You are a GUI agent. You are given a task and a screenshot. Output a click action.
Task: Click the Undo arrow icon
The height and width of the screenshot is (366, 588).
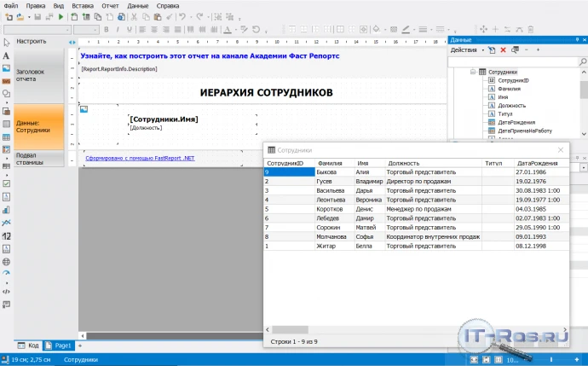tap(182, 17)
